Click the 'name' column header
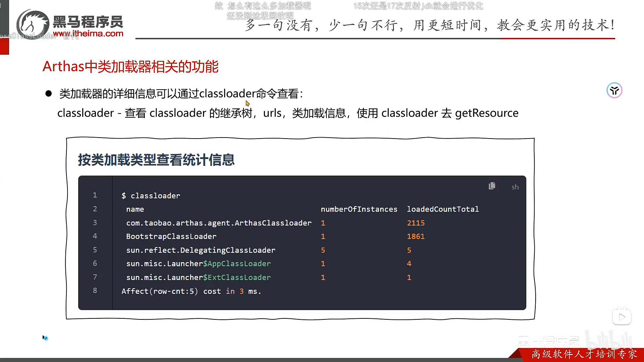Image resolution: width=644 pixels, height=362 pixels. coord(135,209)
